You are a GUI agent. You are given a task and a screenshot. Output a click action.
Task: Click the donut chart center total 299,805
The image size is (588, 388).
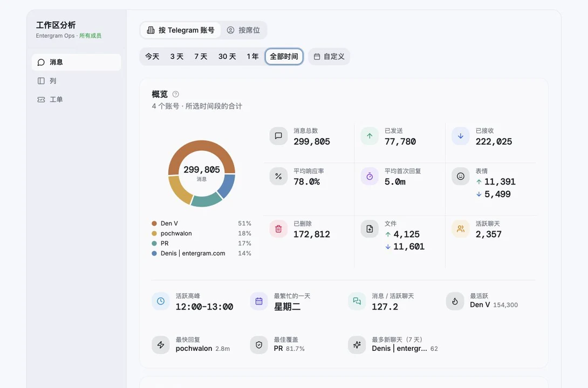pos(202,170)
